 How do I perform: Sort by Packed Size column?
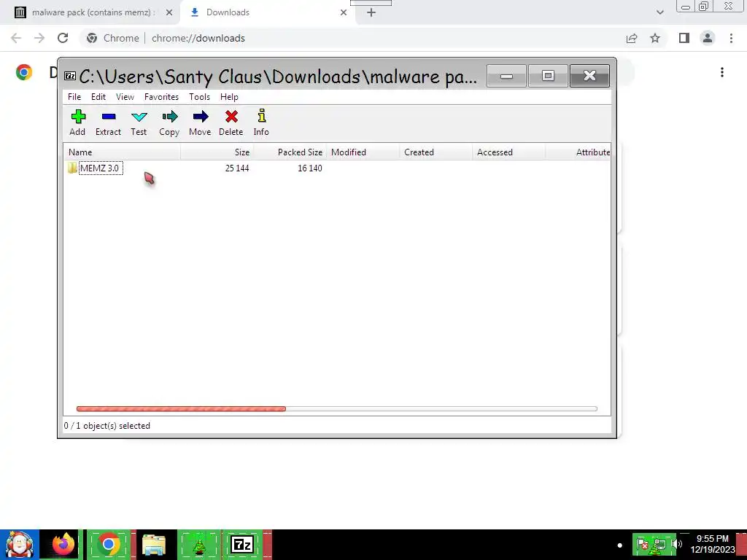[290, 152]
